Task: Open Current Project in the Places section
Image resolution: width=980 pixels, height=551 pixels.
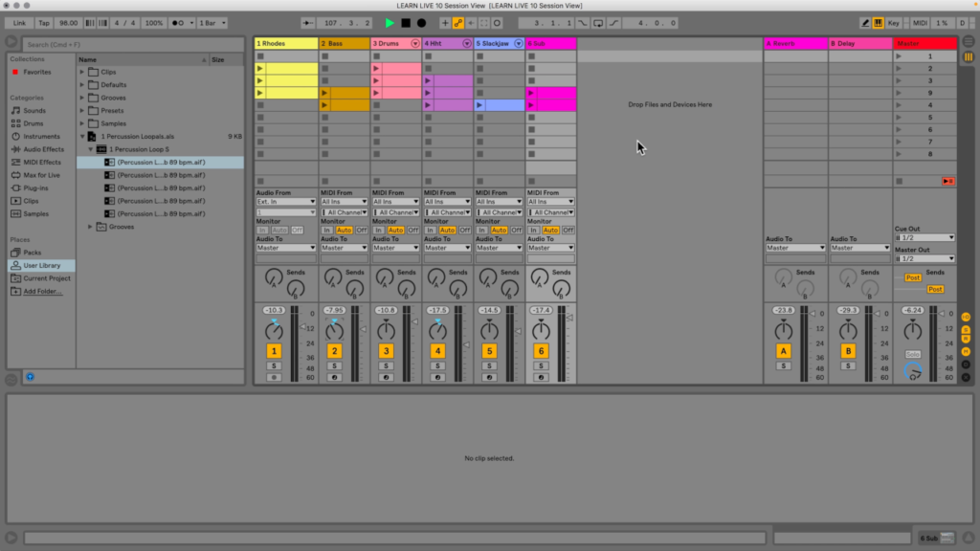Action: coord(40,278)
